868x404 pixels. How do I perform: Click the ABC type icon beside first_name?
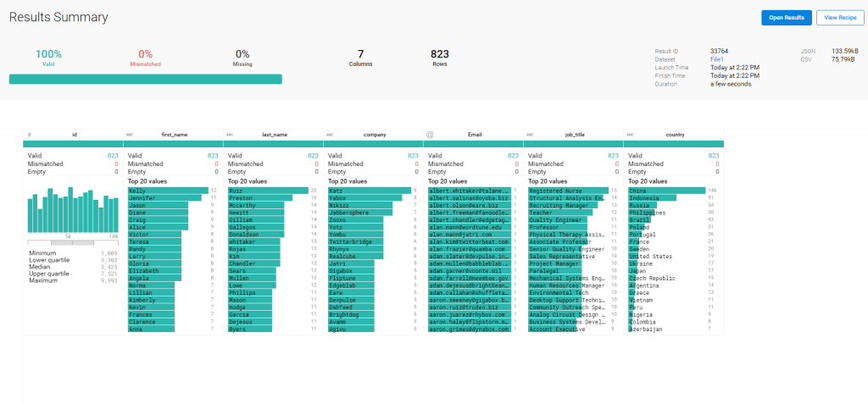tap(131, 134)
